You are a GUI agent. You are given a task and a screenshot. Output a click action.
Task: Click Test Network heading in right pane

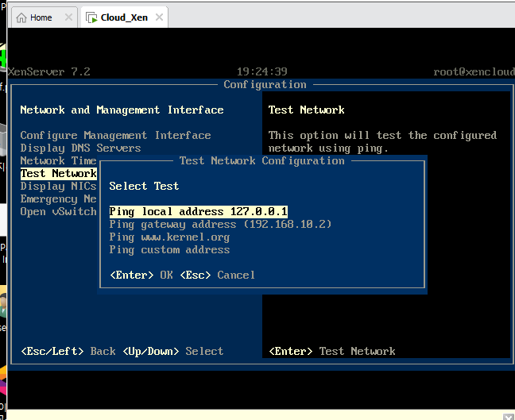point(307,110)
